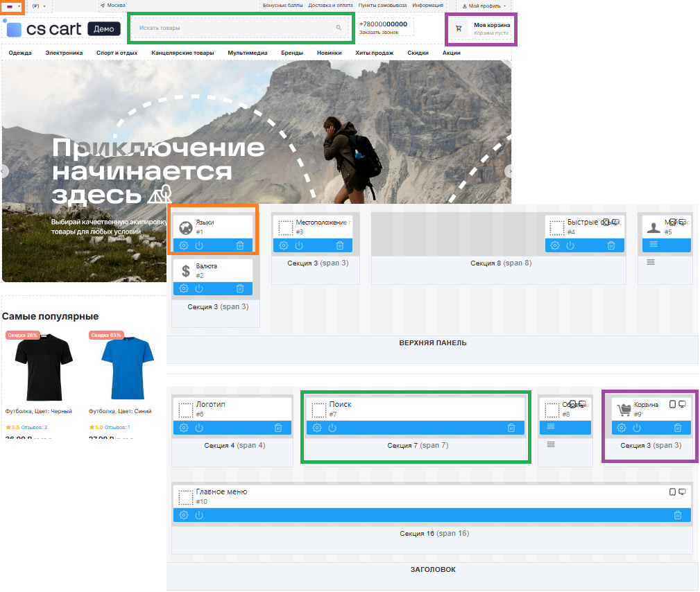Click the trash icon in Поиск block
The width and height of the screenshot is (700, 592).
(x=511, y=428)
